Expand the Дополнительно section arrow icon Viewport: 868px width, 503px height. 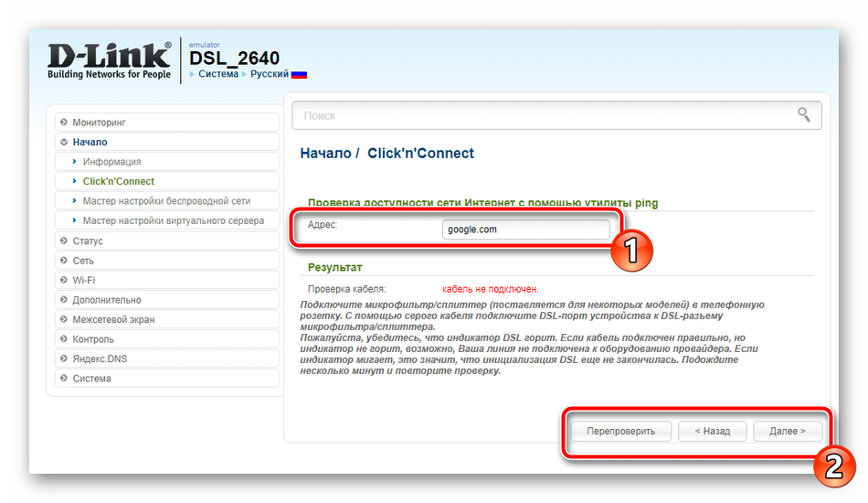64,300
